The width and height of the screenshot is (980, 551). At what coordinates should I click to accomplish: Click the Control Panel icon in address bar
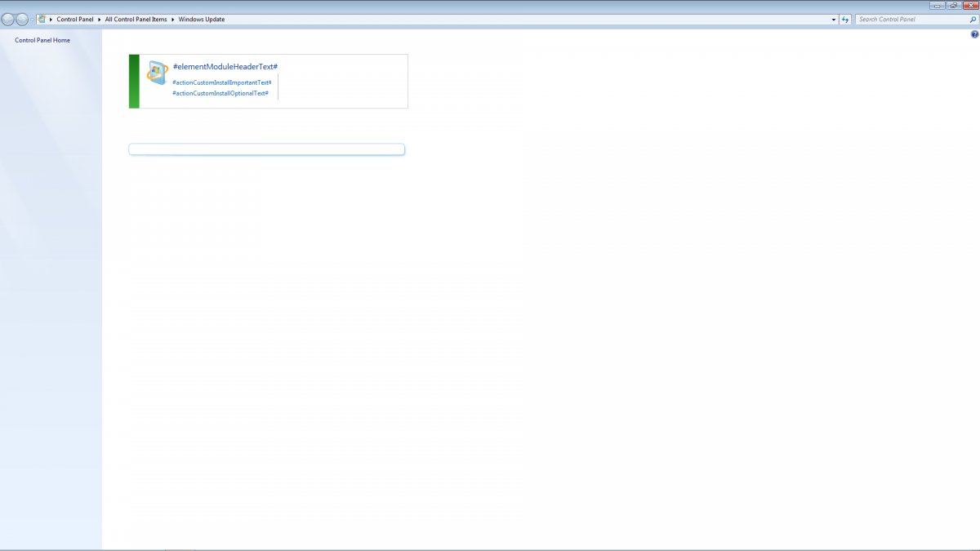tap(42, 19)
